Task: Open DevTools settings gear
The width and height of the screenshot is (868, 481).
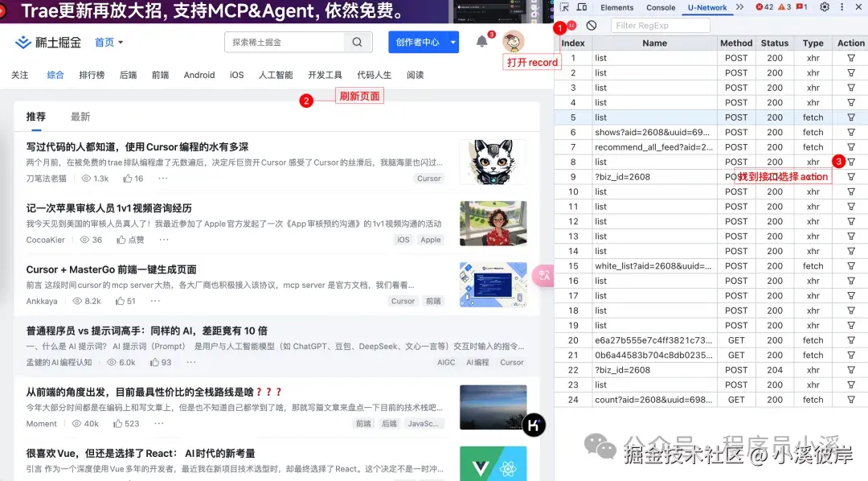Action: 825,7
